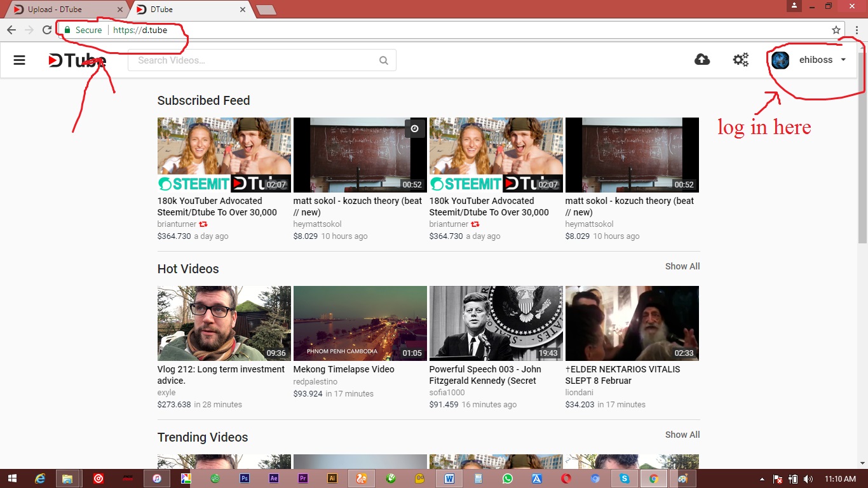Click Show All next to Hot Videos

(682, 266)
